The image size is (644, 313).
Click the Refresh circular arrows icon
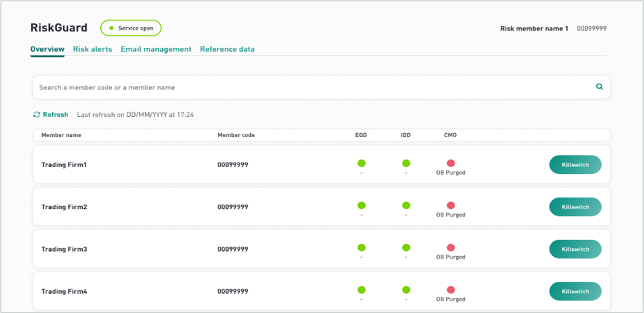36,115
